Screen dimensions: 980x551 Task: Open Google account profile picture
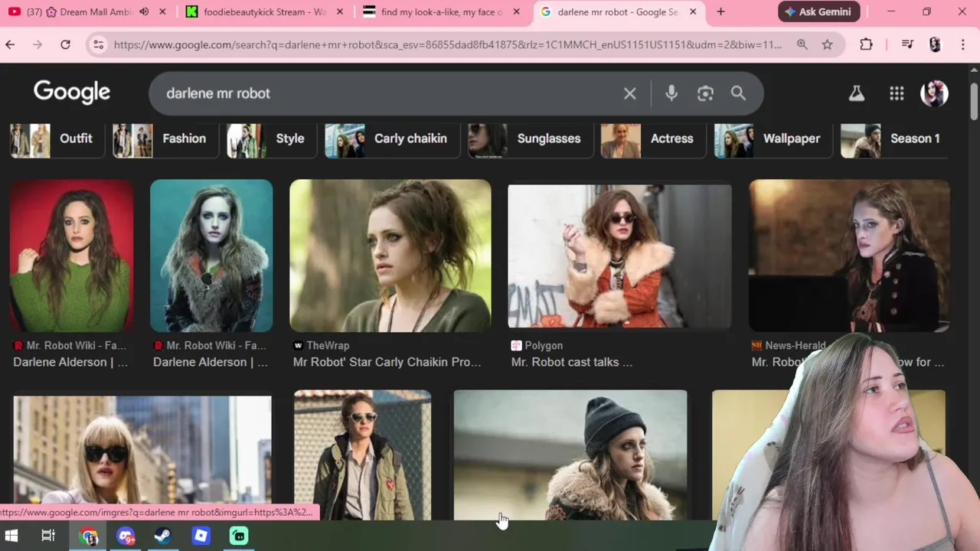coord(934,93)
